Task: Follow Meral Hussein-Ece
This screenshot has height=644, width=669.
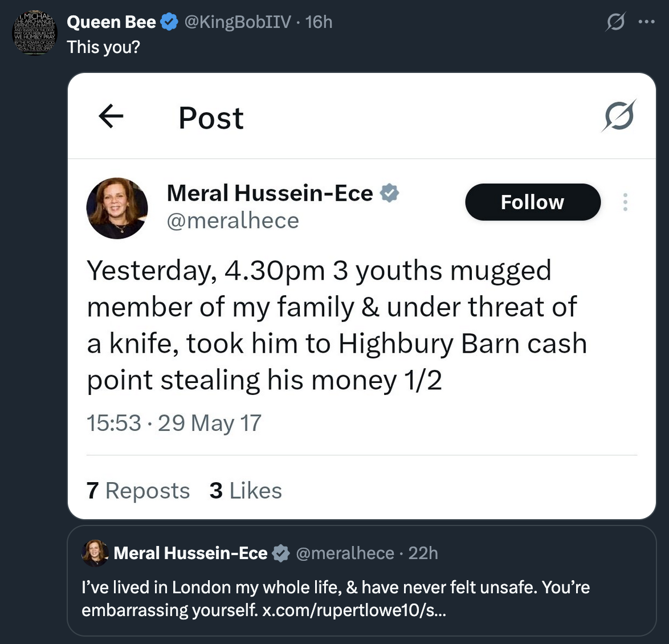Action: [533, 202]
